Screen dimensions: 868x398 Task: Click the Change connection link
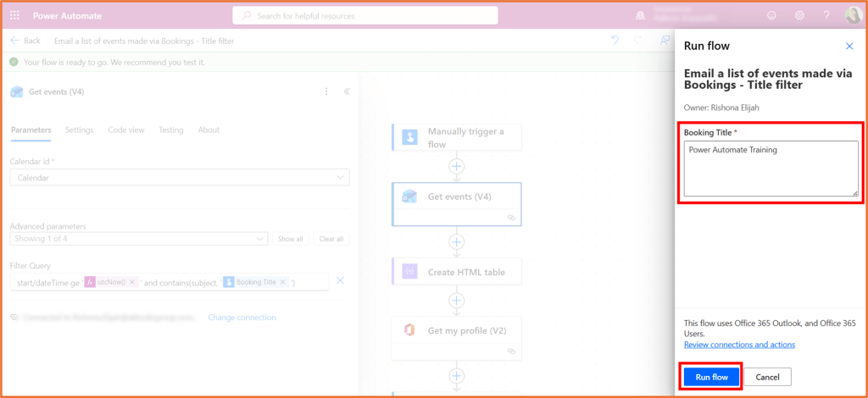[x=242, y=318]
